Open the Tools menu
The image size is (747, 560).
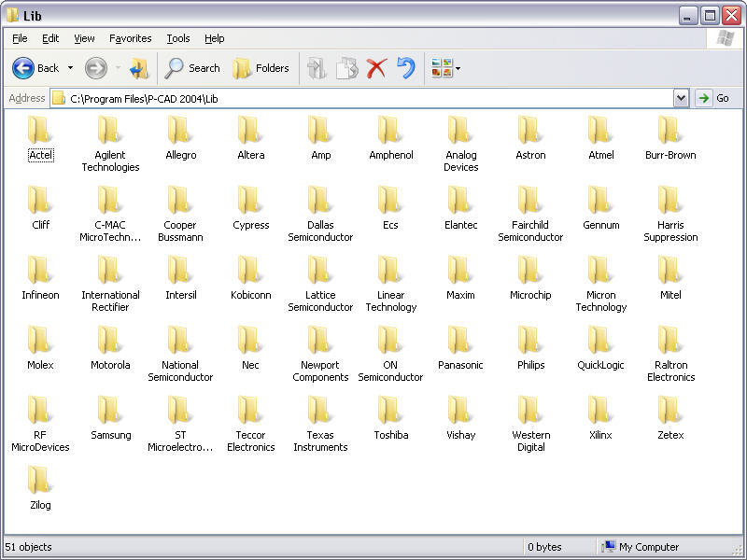coord(178,38)
